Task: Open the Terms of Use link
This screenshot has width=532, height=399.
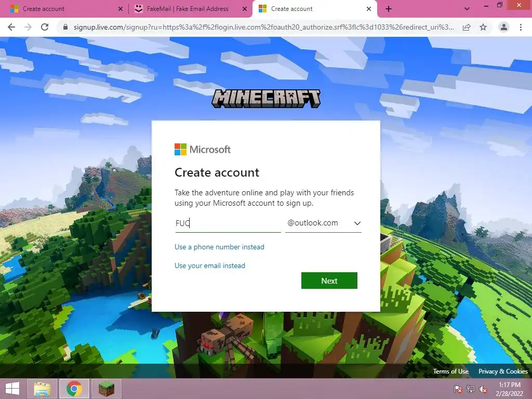Action: pyautogui.click(x=450, y=371)
